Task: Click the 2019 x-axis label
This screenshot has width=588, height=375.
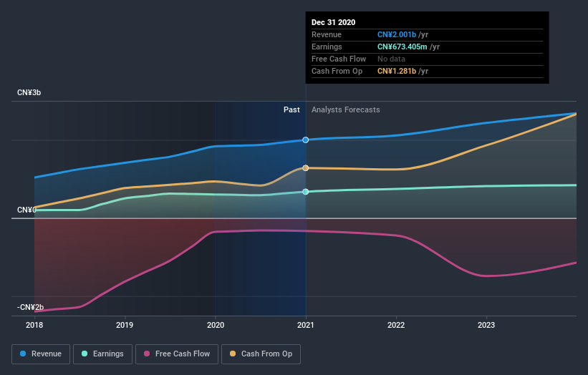Action: coord(125,325)
